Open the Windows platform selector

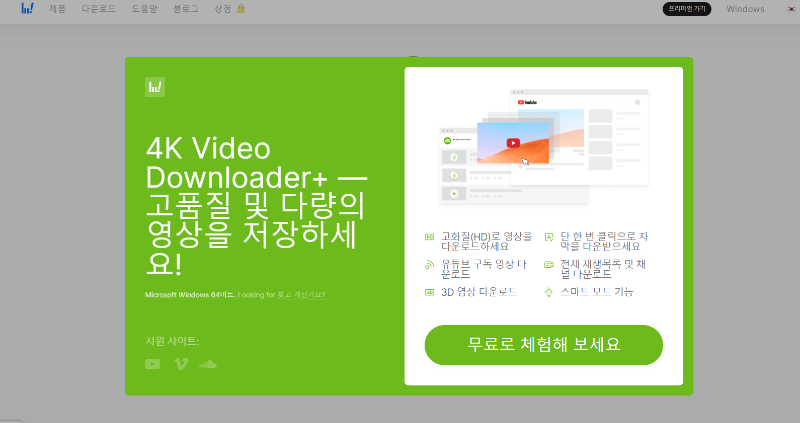click(745, 9)
